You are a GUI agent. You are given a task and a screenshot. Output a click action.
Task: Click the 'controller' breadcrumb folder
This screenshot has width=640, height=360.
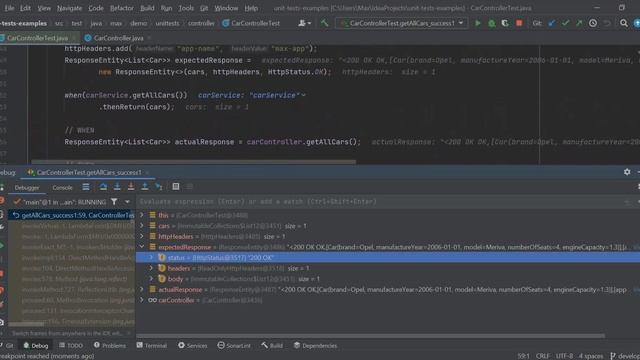point(201,23)
